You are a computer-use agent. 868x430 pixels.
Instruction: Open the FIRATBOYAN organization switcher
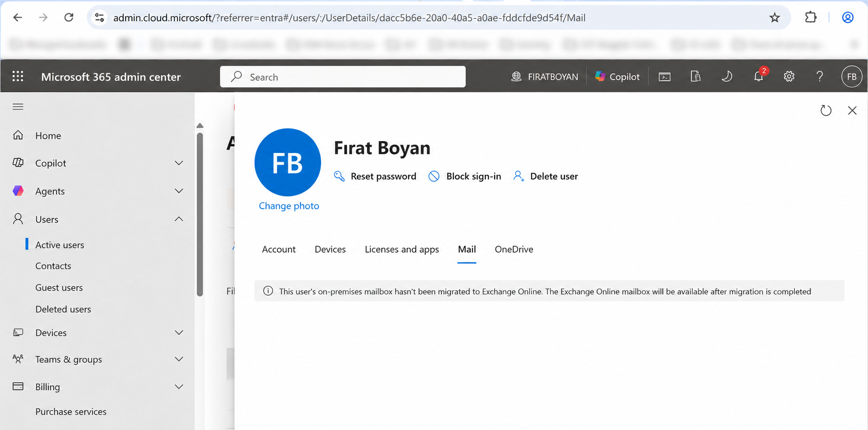[x=544, y=76]
